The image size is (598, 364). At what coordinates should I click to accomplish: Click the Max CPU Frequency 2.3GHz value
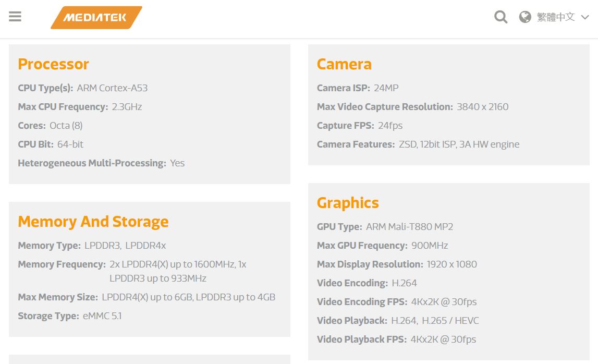127,107
